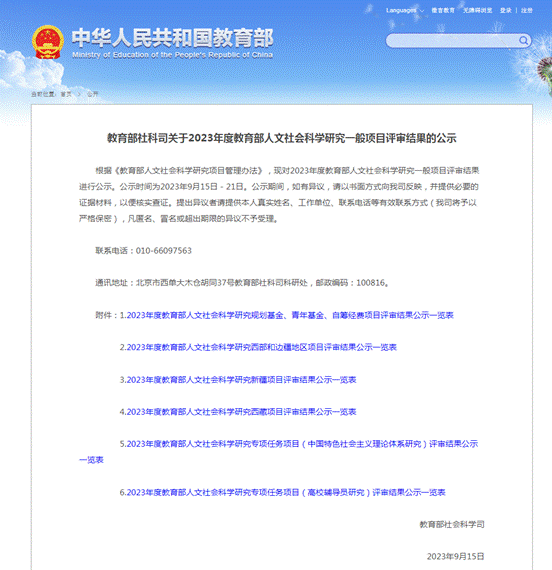Click the announcement headline 教育部社科司关于2023年度
The image size is (552, 570).
pos(281,138)
